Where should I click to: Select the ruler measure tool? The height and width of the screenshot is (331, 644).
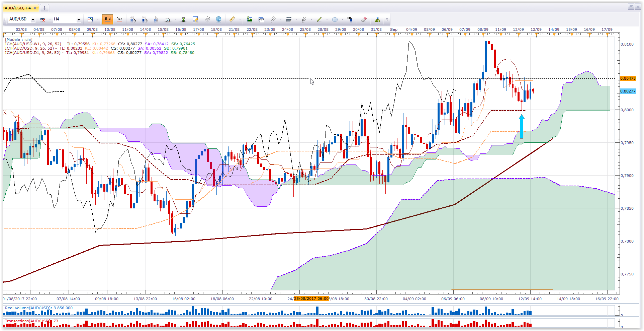click(x=232, y=19)
